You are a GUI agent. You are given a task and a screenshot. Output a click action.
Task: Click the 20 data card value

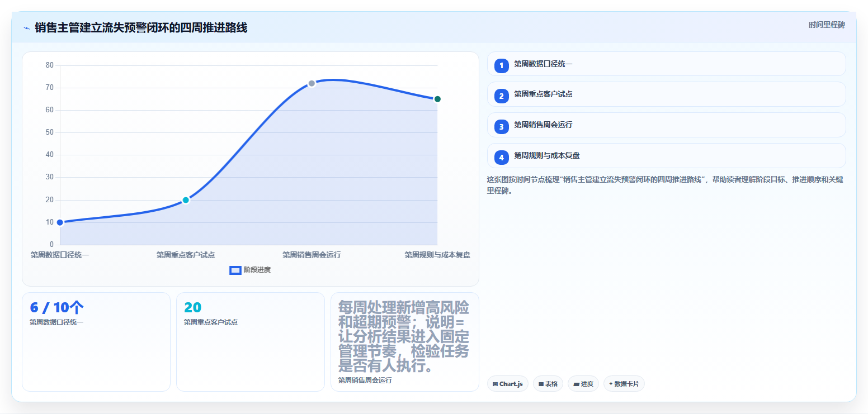pyautogui.click(x=192, y=307)
